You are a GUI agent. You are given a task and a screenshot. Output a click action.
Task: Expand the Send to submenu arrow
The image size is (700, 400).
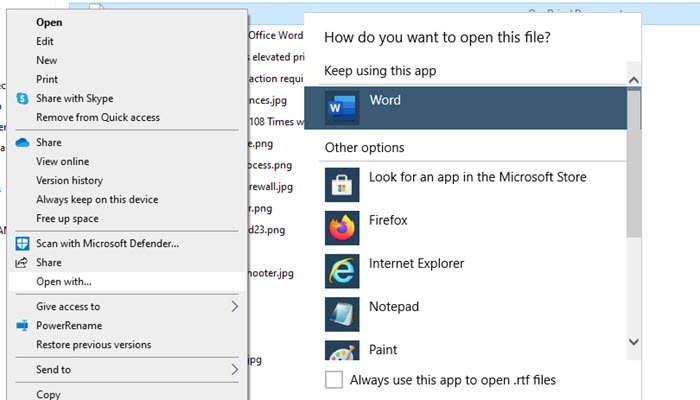[236, 369]
